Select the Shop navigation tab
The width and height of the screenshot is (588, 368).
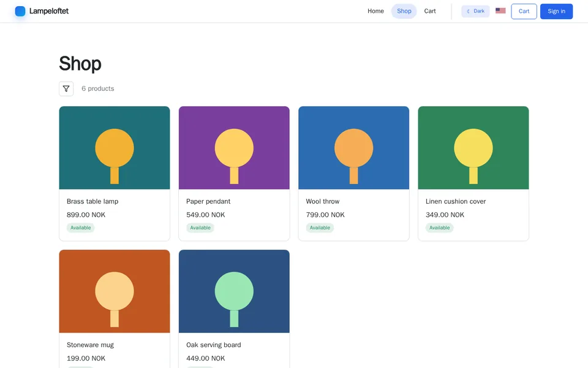[404, 11]
